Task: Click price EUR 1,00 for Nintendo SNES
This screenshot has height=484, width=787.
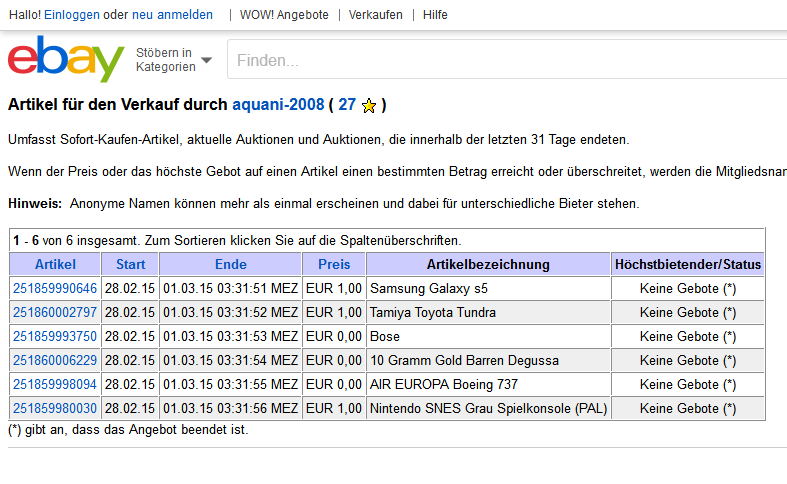Action: 334,409
